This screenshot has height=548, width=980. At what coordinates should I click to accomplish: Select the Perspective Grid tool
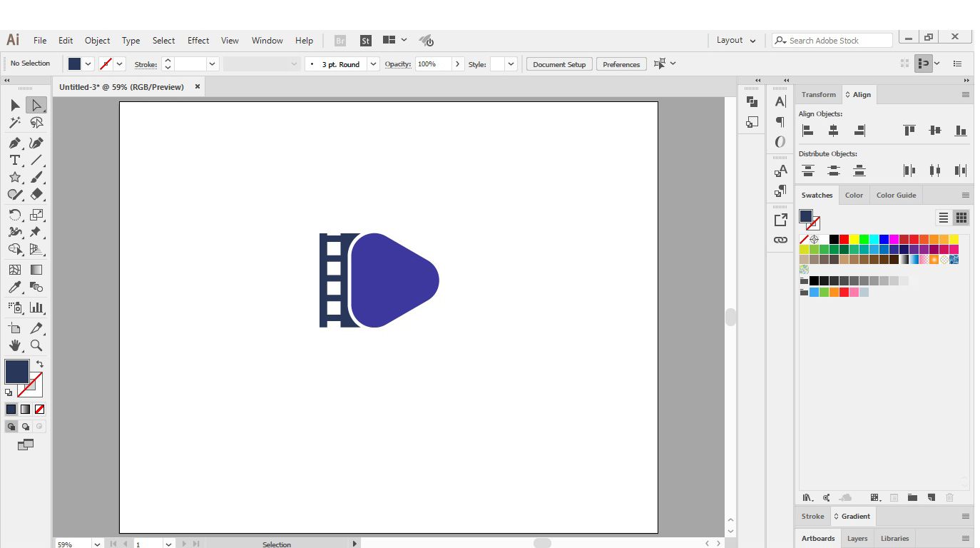click(x=36, y=249)
